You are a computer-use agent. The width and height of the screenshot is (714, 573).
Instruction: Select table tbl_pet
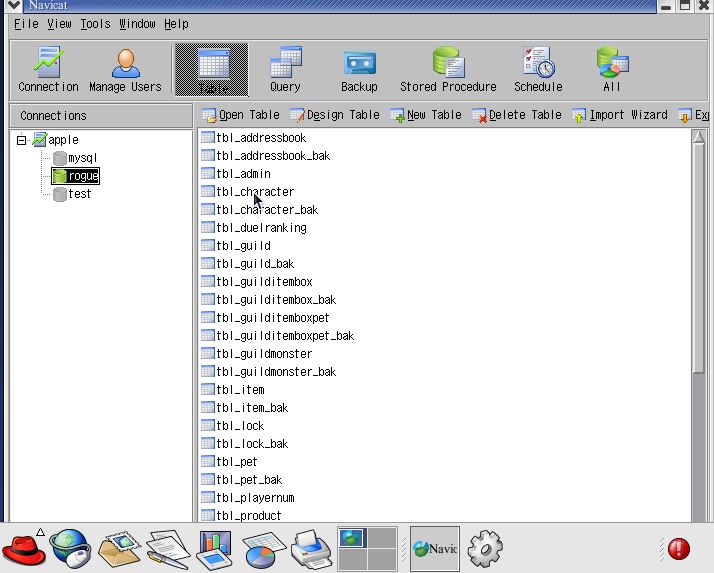coord(229,461)
